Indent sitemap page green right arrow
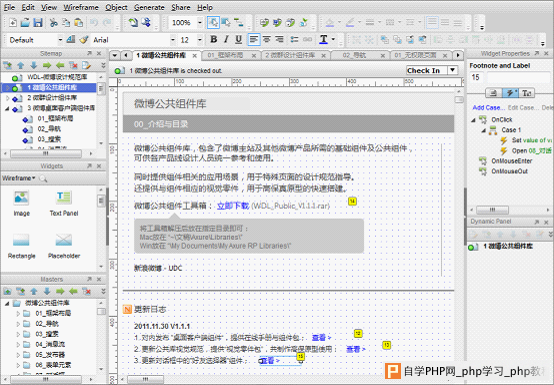 pyautogui.click(x=47, y=65)
